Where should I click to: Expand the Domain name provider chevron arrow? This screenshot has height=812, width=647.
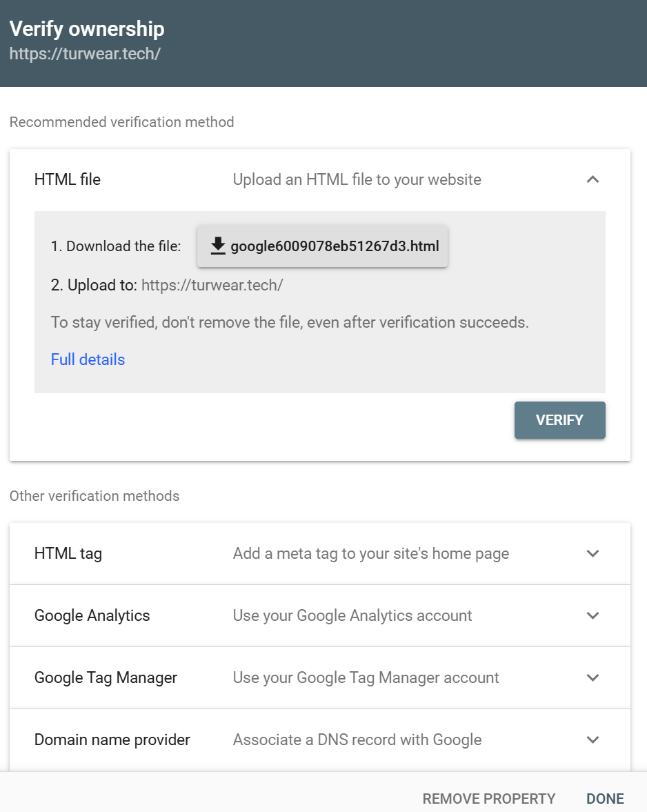593,740
